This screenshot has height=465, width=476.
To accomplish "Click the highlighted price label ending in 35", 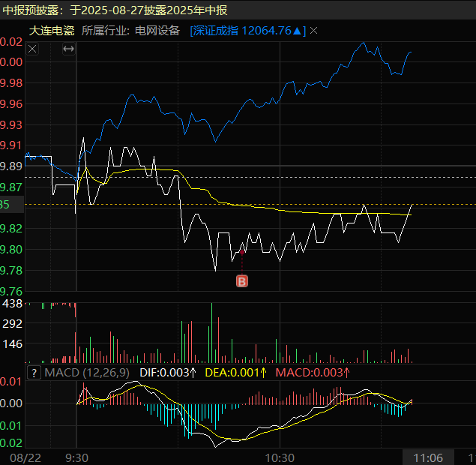I will pyautogui.click(x=12, y=205).
